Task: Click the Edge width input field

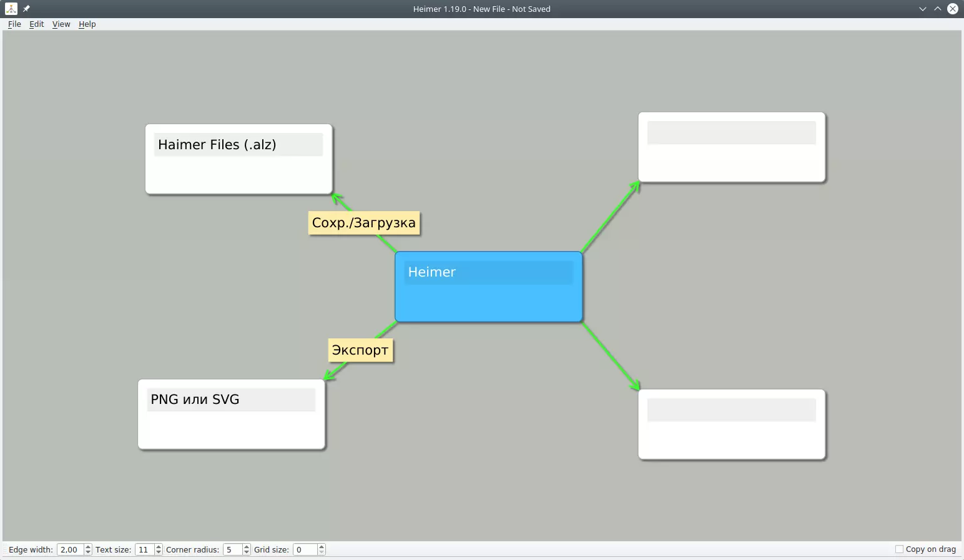Action: point(70,550)
